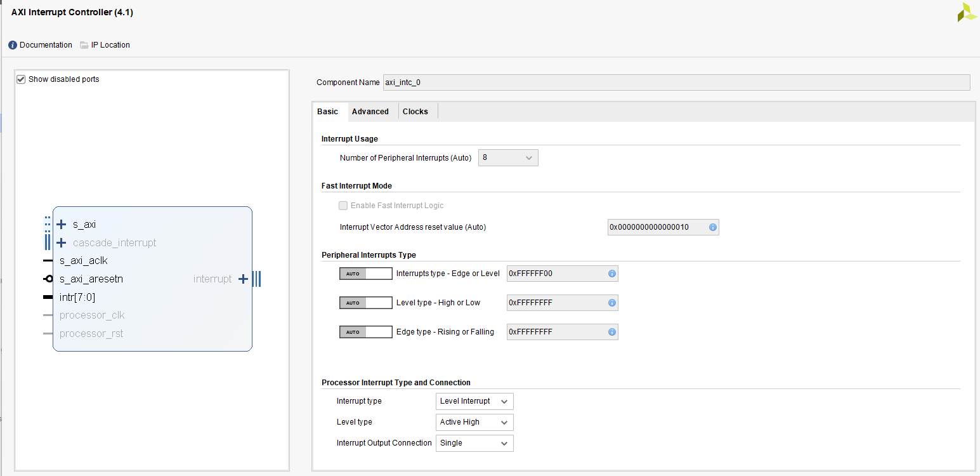Click info icon beside Edge type field

611,331
